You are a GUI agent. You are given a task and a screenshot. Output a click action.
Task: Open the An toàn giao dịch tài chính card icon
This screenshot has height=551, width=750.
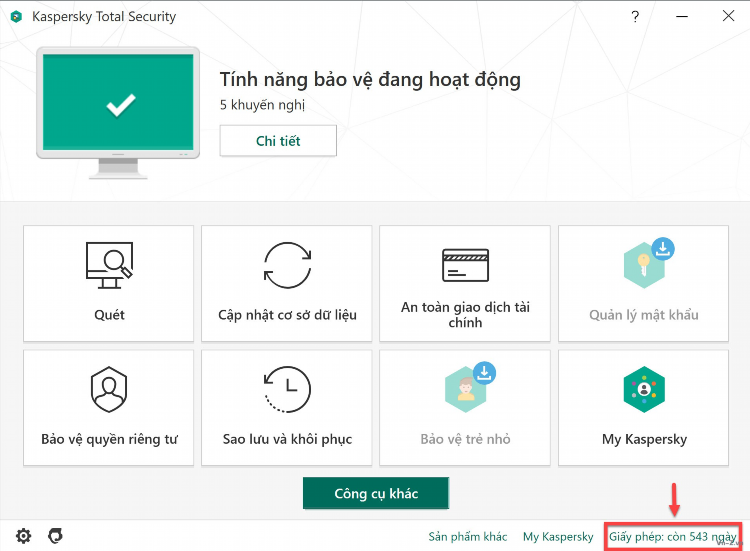pos(465,265)
